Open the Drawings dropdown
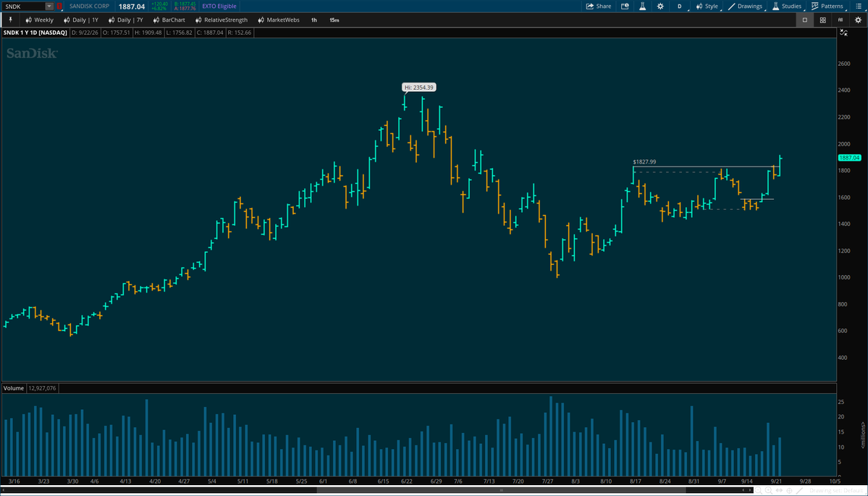The height and width of the screenshot is (496, 868). coord(746,6)
